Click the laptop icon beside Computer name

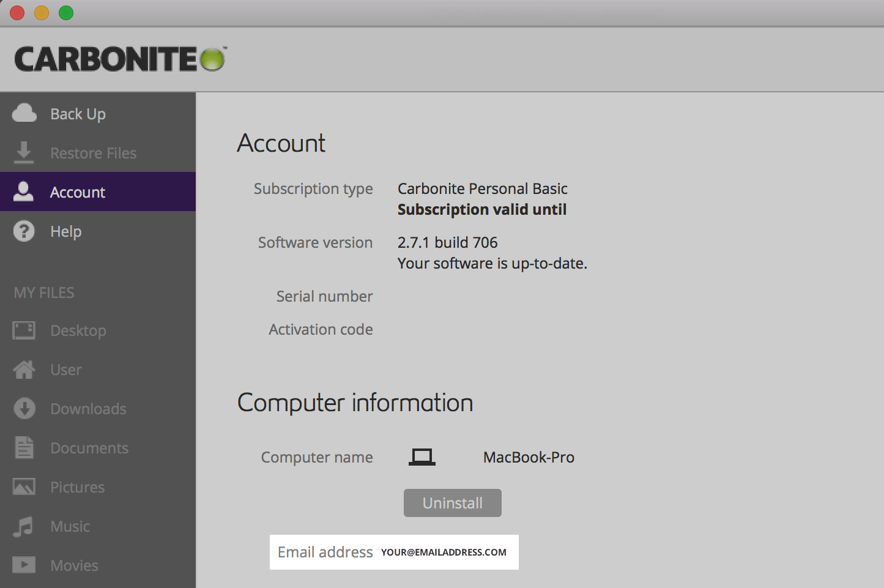tap(422, 457)
